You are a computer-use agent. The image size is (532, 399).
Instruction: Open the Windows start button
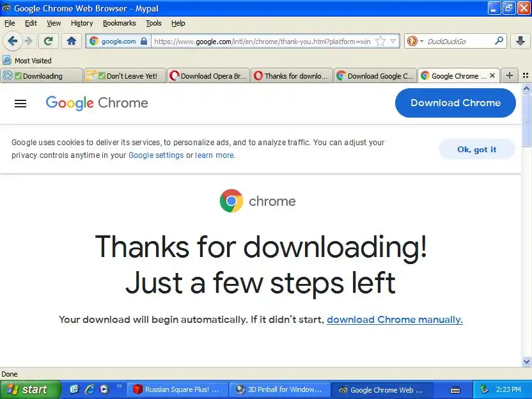(30, 389)
